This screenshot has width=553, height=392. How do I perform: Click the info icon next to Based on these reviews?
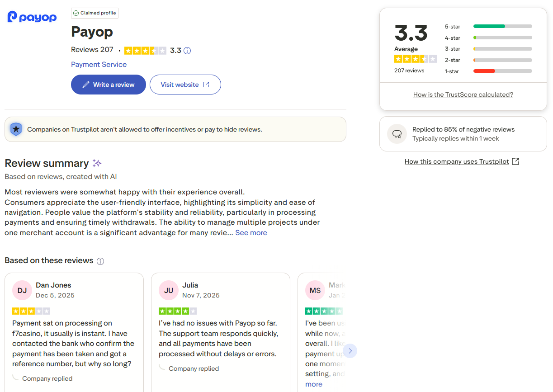pos(100,261)
